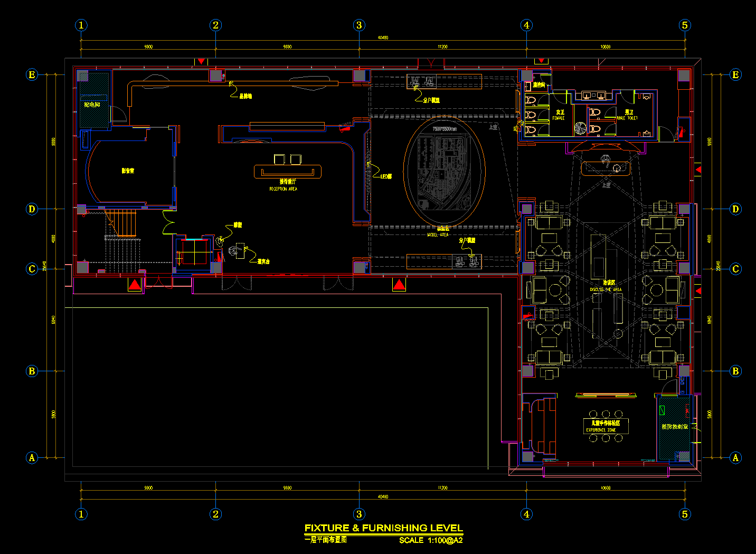Viewport: 756px width, 554px height.
Task: Click the orange reception desk outline
Action: coord(288,172)
